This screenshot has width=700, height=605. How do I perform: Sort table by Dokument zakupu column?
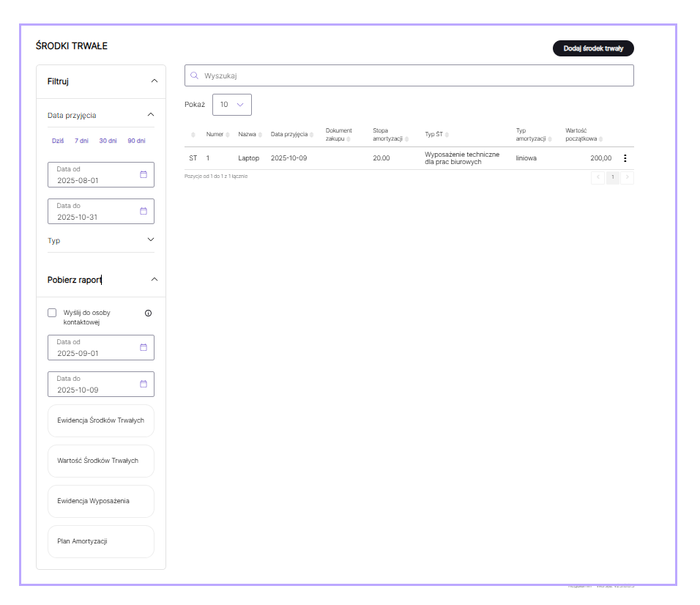[338, 134]
